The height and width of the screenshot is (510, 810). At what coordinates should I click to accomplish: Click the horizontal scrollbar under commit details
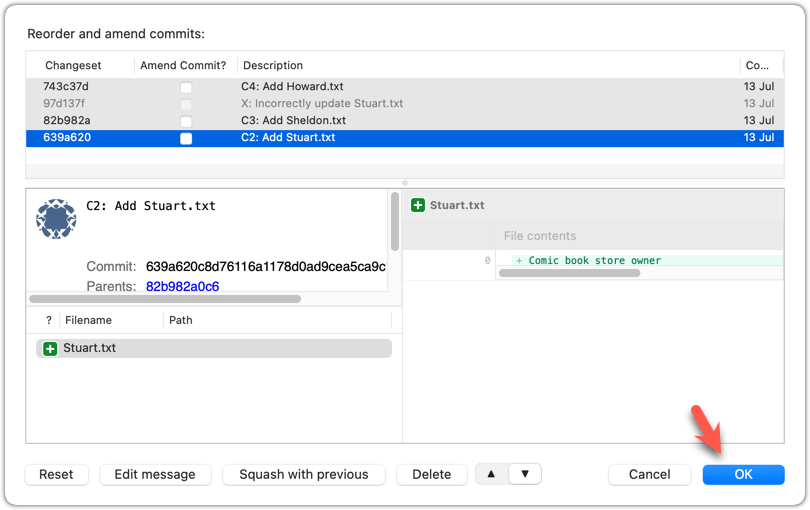(x=165, y=298)
